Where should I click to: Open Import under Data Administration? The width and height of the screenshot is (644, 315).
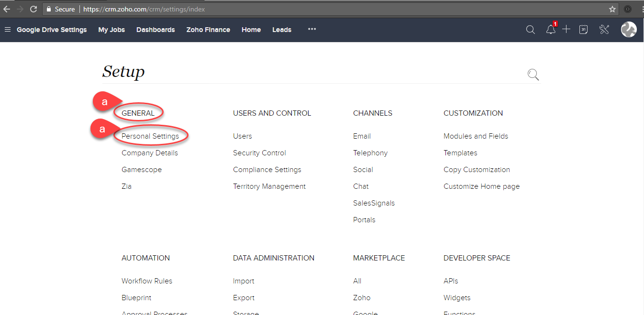[244, 281]
